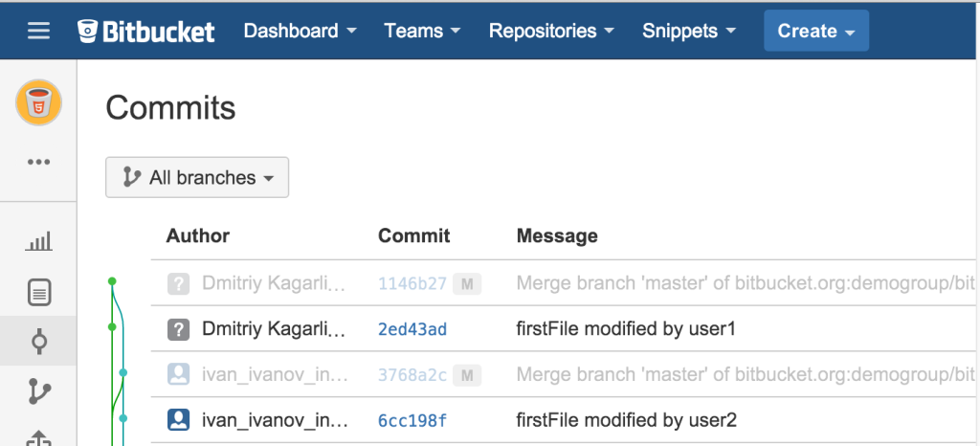The image size is (980, 446).
Task: Open the bar chart overview icon
Action: pos(38,241)
